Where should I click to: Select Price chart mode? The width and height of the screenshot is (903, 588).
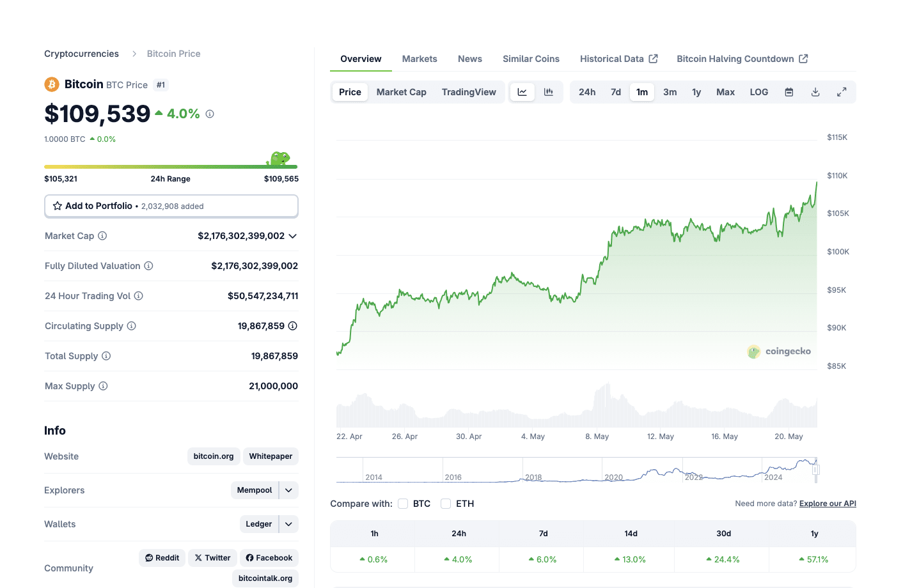tap(350, 92)
